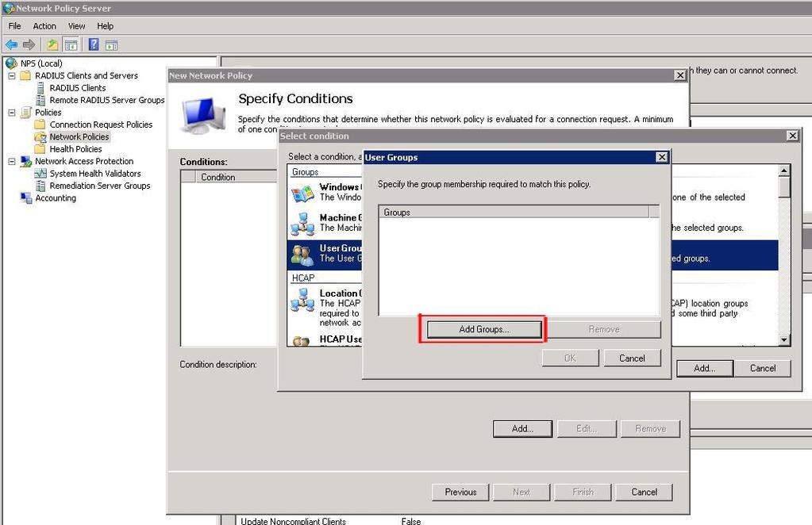
Task: Select RADIUS Clients in the tree
Action: coord(78,88)
